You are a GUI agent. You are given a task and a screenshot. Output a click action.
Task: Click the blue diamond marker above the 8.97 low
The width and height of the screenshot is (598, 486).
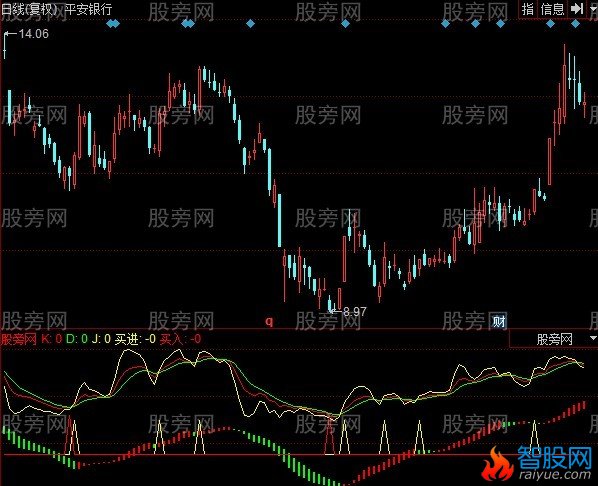click(345, 24)
